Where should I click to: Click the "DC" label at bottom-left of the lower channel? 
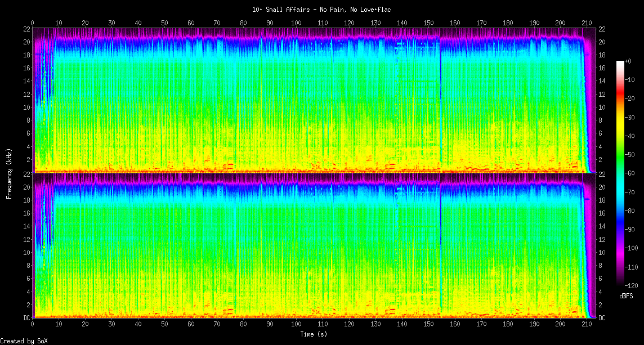pyautogui.click(x=26, y=317)
